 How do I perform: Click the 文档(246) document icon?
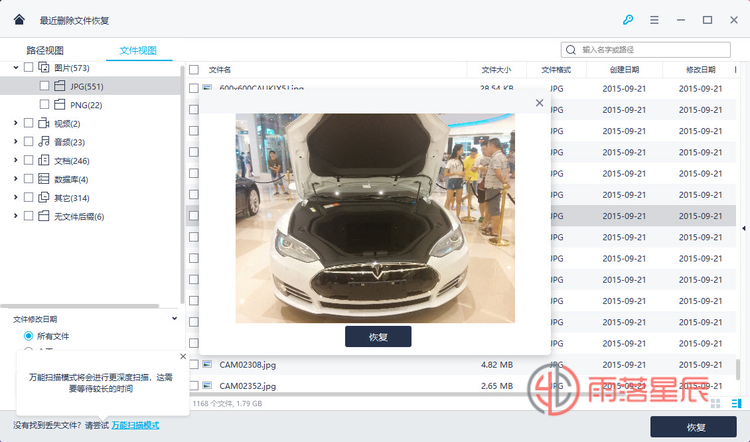(44, 160)
